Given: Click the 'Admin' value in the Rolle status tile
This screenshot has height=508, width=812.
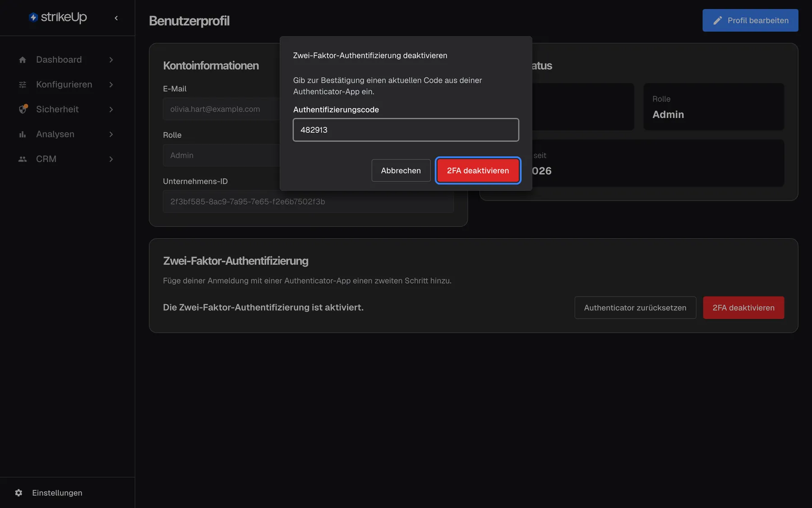Looking at the screenshot, I should point(668,114).
